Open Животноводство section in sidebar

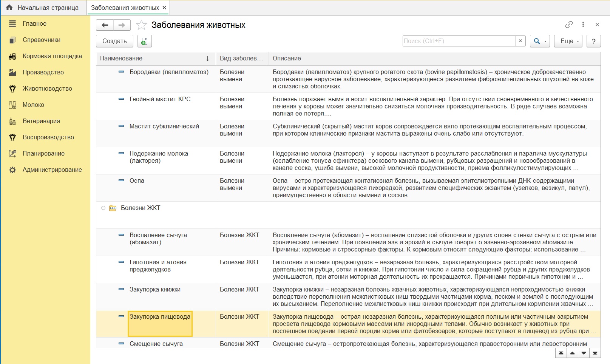click(x=47, y=88)
